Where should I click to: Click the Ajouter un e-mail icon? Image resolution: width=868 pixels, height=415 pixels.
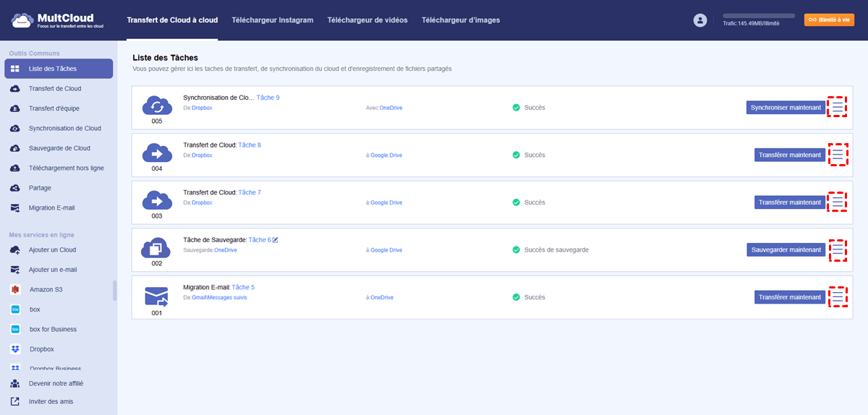(x=15, y=270)
